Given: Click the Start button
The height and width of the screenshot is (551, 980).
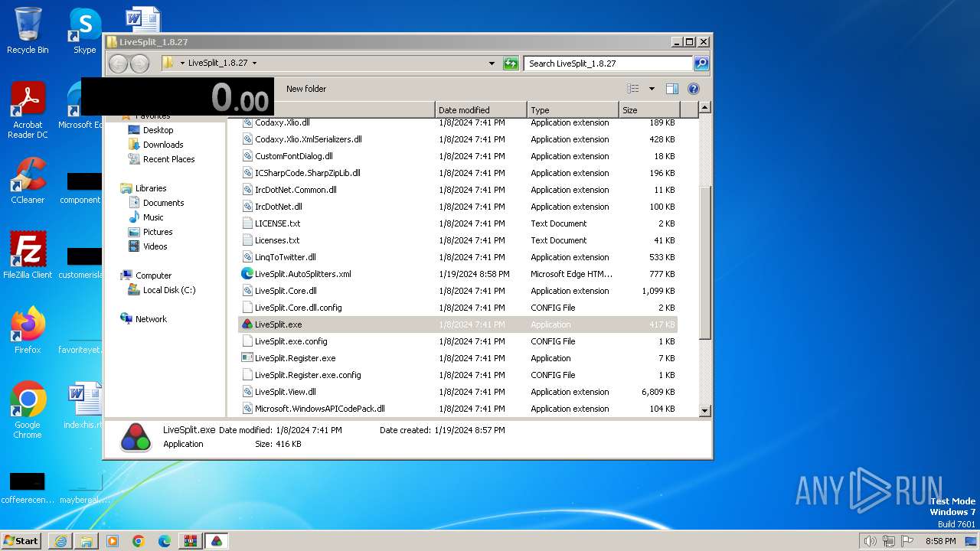Looking at the screenshot, I should tap(21, 540).
